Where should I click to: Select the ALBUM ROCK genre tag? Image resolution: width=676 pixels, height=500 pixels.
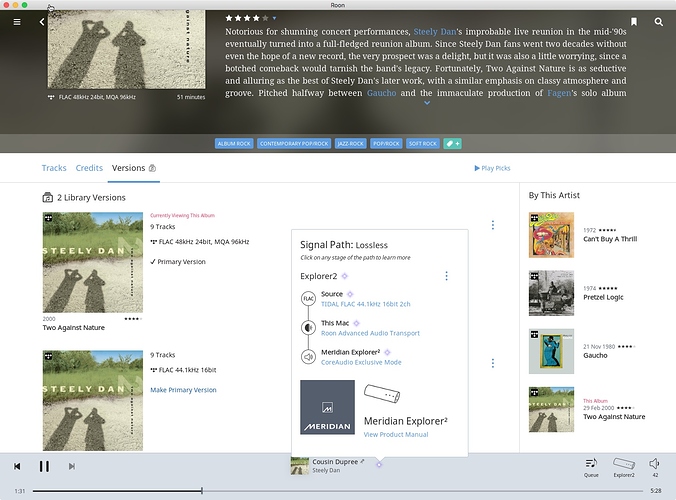(234, 144)
